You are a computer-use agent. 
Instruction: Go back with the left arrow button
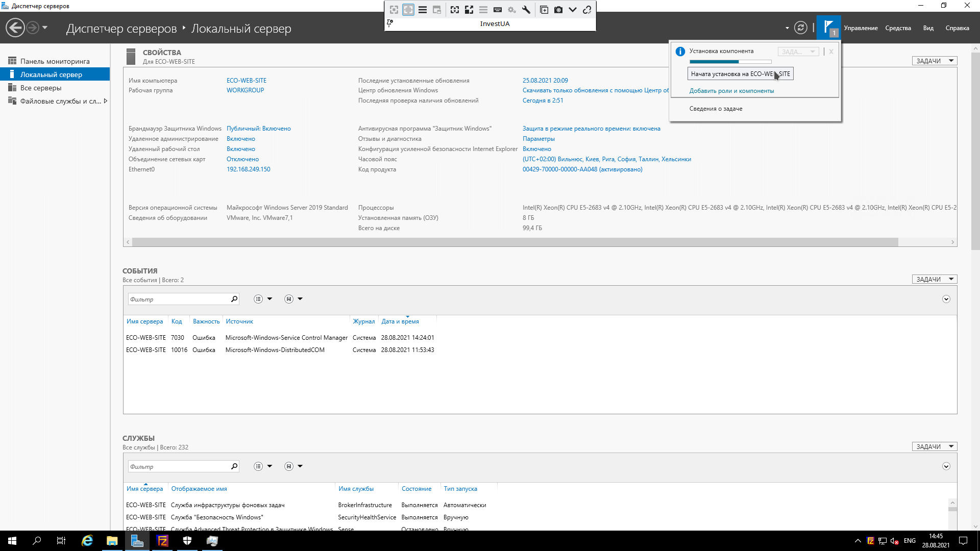coord(15,28)
